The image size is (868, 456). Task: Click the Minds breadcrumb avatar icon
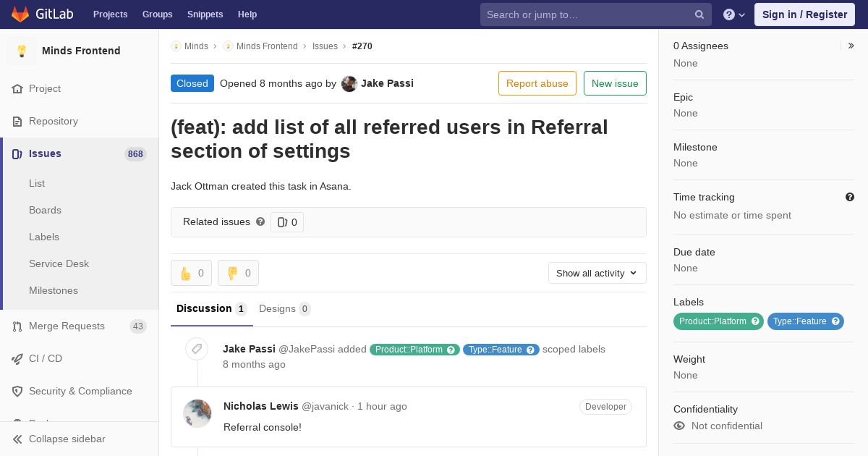tap(176, 46)
